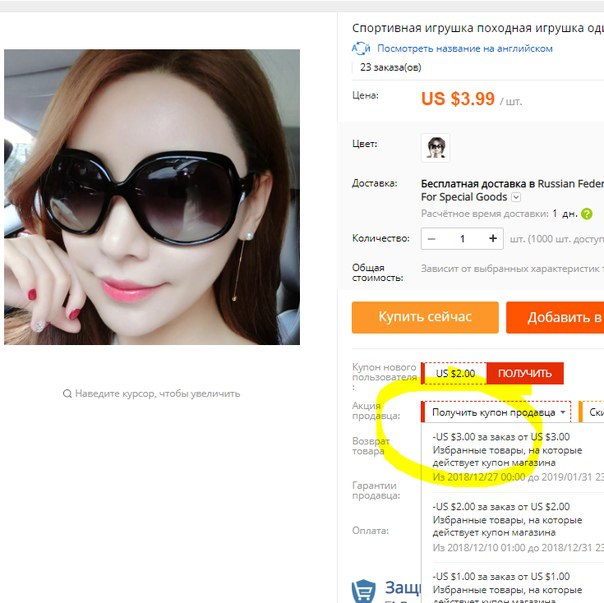Click the buyer protection shield icon
604x603 pixels.
click(363, 591)
